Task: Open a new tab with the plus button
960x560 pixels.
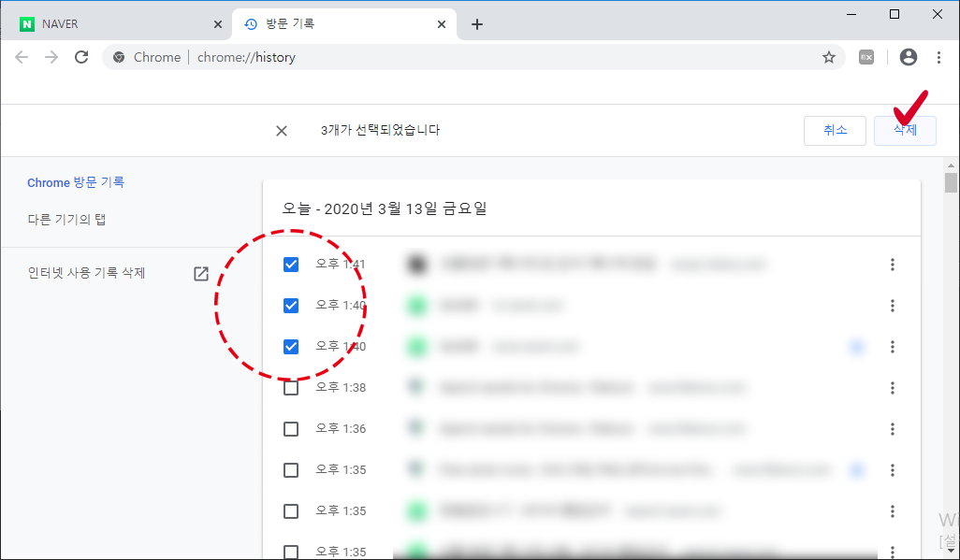Action: coord(477,24)
